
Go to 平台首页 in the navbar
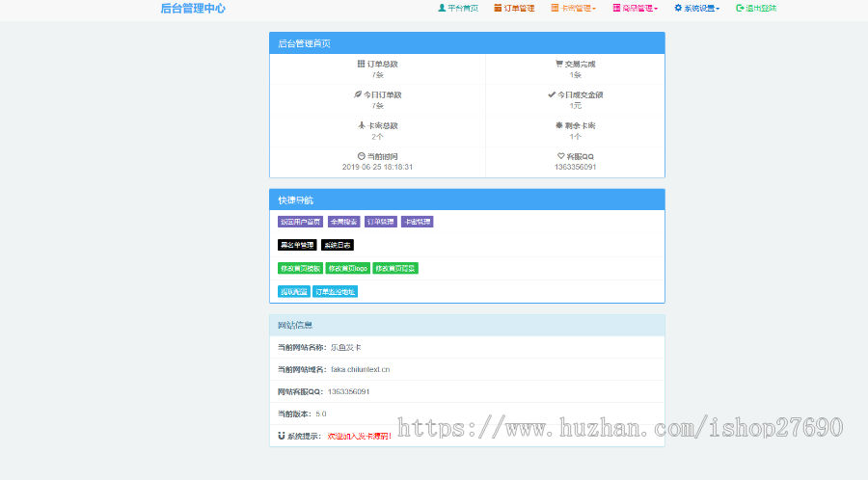click(458, 9)
